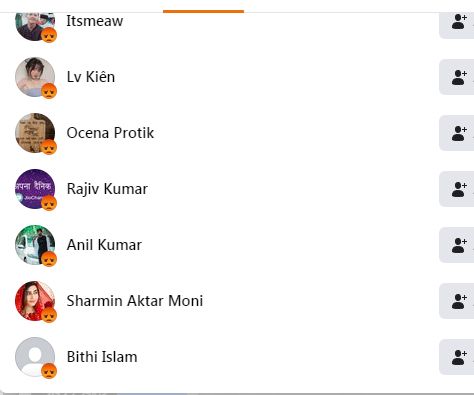Click Lv Kiên's profile picture
Image resolution: width=474 pixels, height=395 pixels.
coord(35,77)
